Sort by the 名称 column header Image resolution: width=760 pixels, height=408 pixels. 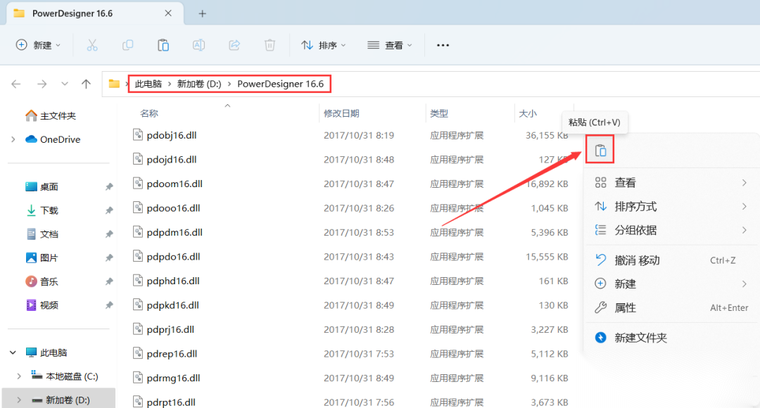(149, 113)
